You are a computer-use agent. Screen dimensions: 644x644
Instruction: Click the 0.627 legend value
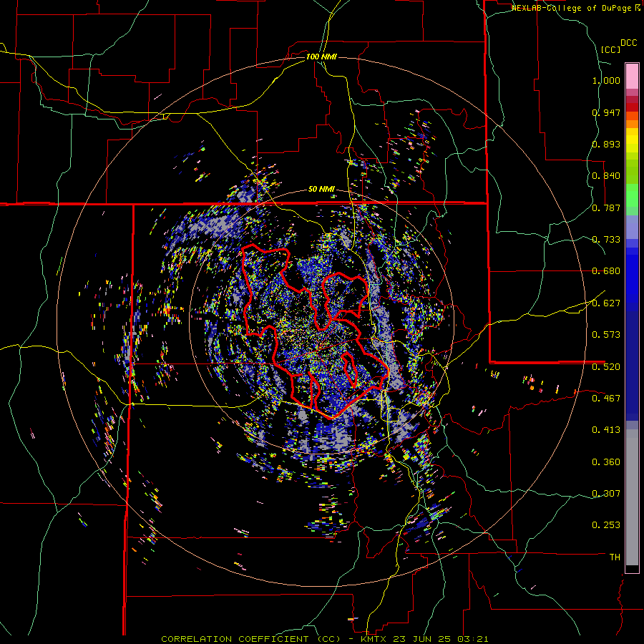click(606, 303)
